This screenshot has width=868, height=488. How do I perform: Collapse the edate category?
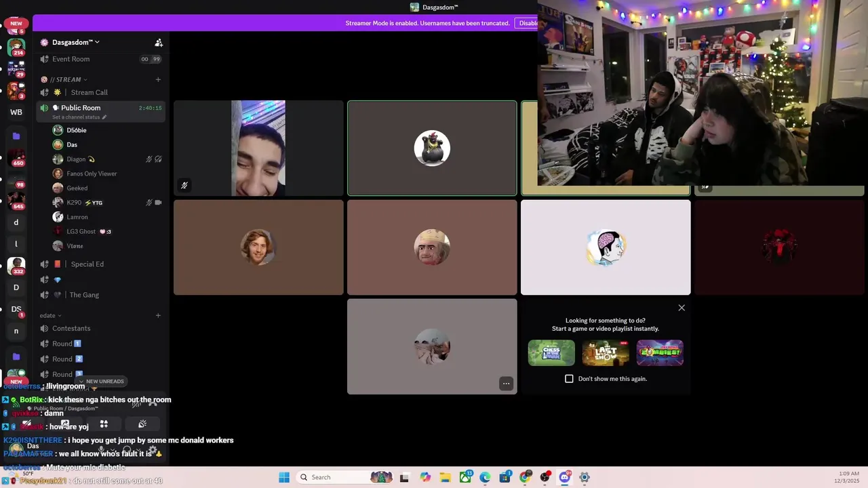point(50,315)
